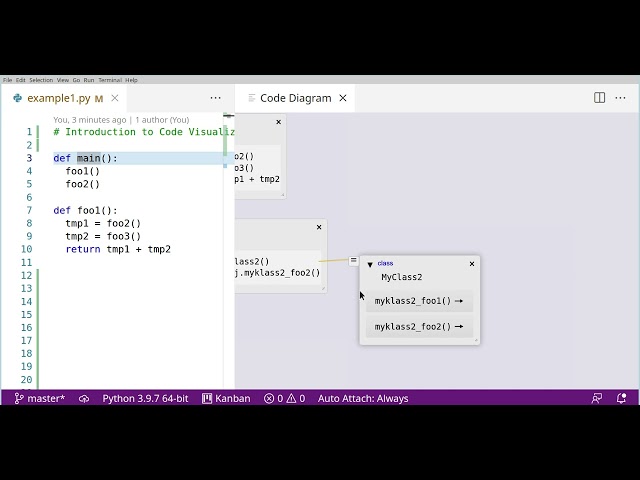The height and width of the screenshot is (480, 640).
Task: Close the diagram node containing myklass2_foo2() call
Action: (x=319, y=227)
